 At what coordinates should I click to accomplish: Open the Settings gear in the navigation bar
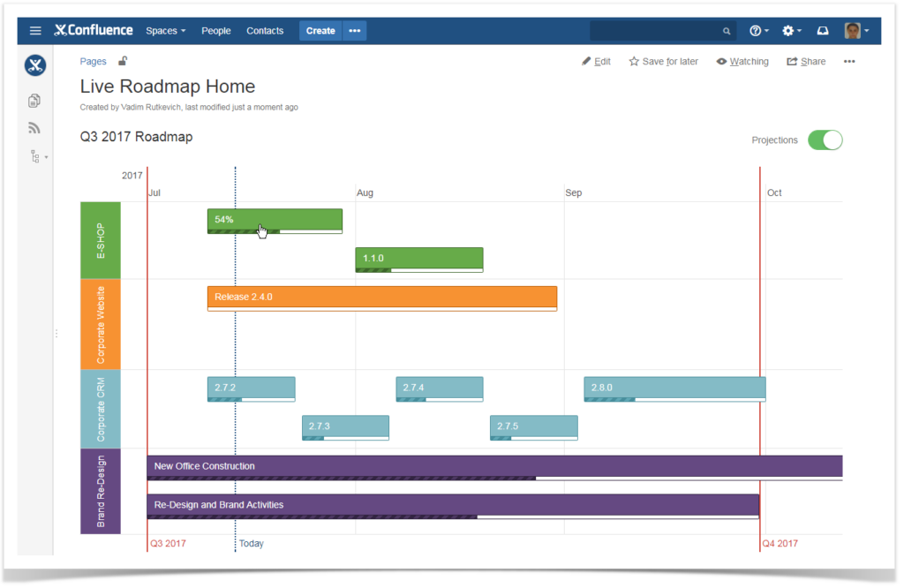[787, 30]
